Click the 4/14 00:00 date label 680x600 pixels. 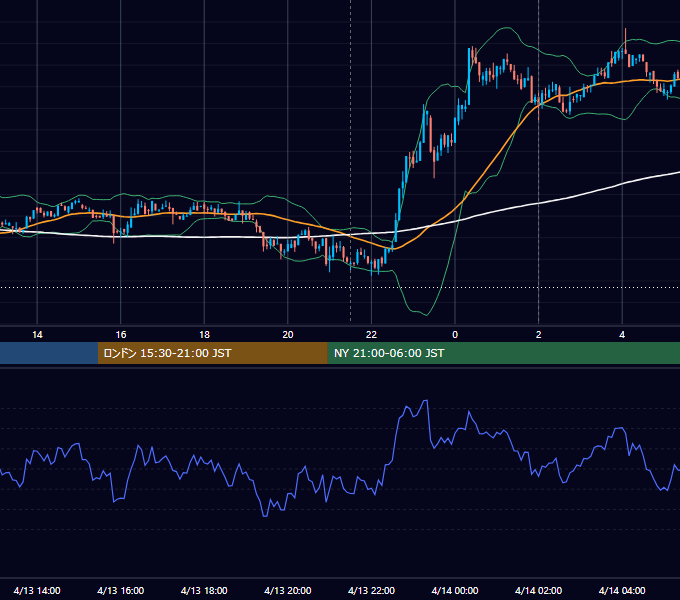click(455, 590)
